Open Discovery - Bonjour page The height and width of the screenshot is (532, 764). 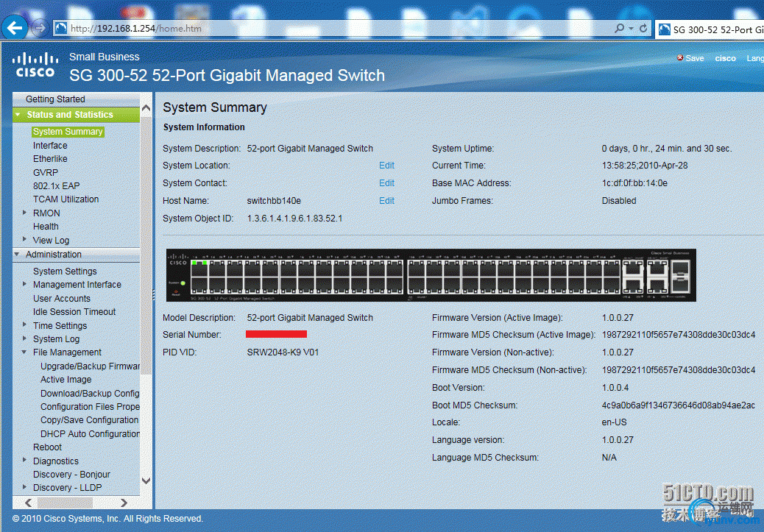(71, 475)
